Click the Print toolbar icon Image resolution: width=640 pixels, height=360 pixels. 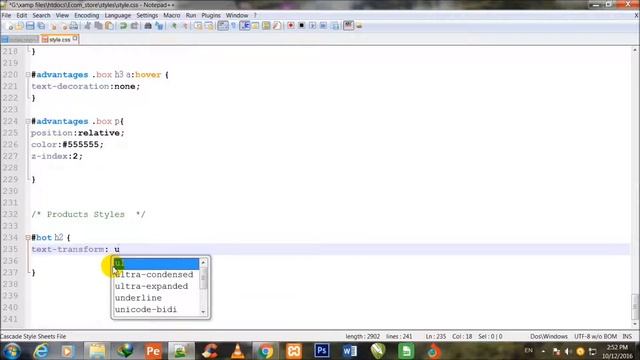[x=74, y=26]
